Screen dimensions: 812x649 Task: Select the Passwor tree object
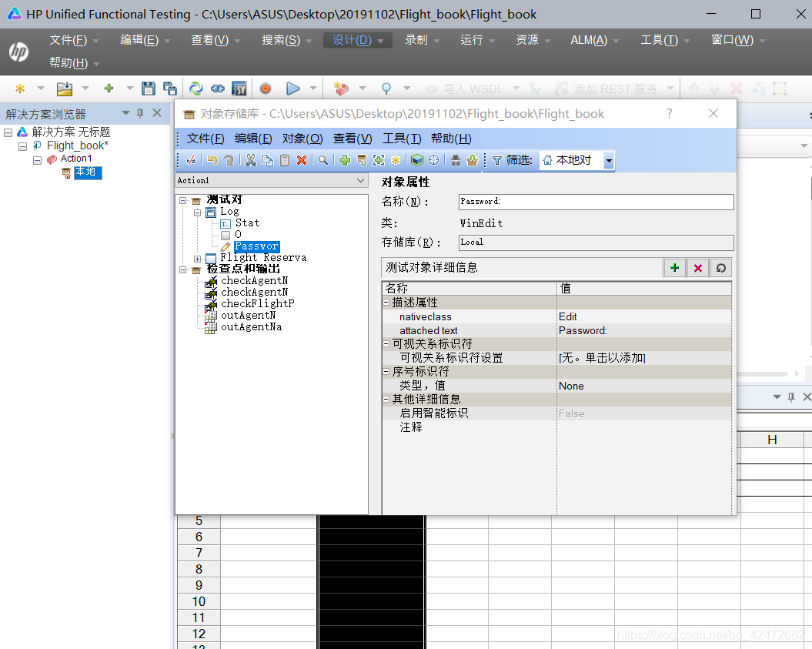coord(256,246)
